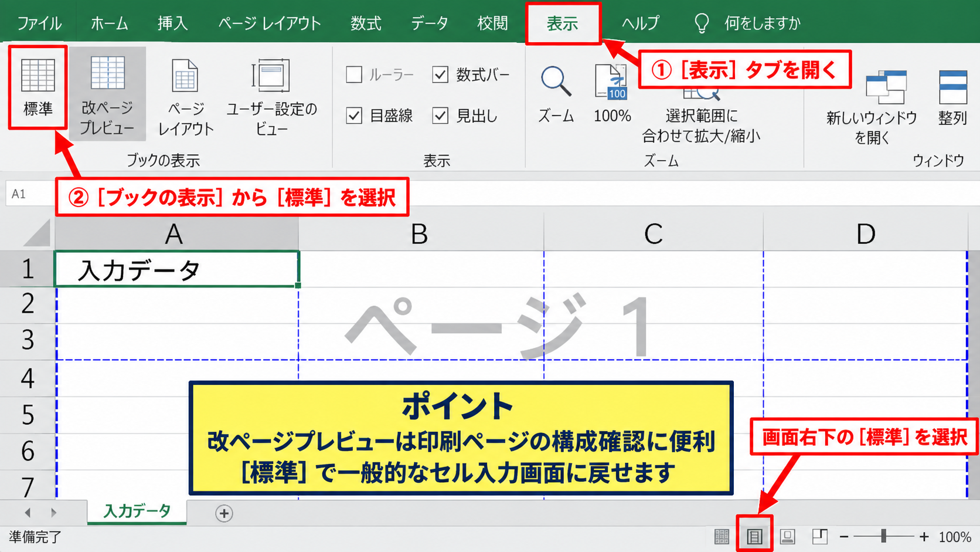Image resolution: width=980 pixels, height=552 pixels.
Task: Switch to ページレイアウト ribbon tab
Action: (270, 23)
